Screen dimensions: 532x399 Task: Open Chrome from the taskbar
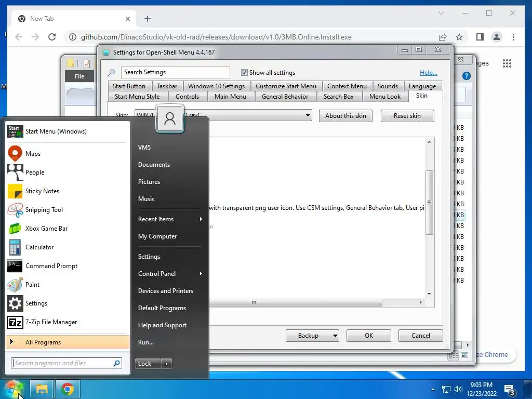point(67,389)
